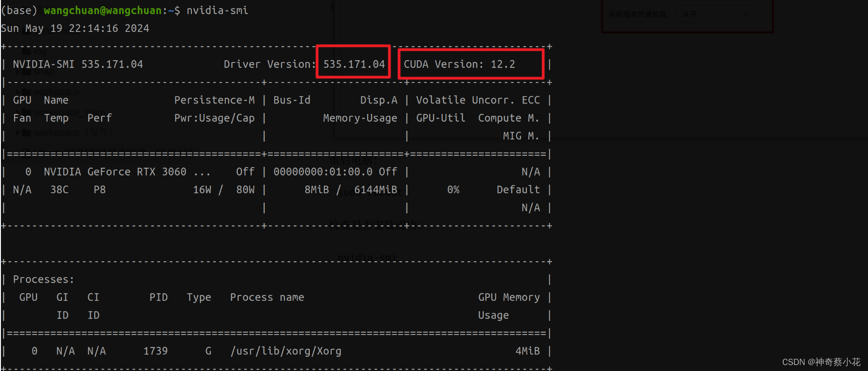
Task: Click the 'Type' column header
Action: (x=199, y=297)
